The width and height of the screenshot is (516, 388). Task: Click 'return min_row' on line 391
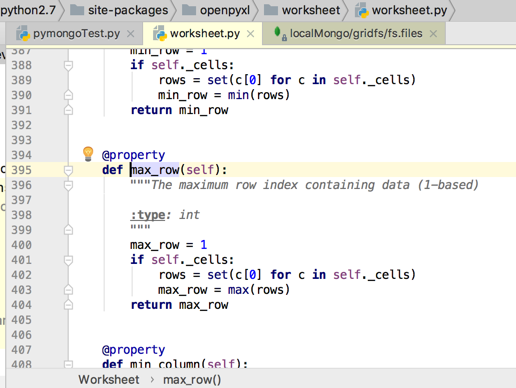(179, 110)
